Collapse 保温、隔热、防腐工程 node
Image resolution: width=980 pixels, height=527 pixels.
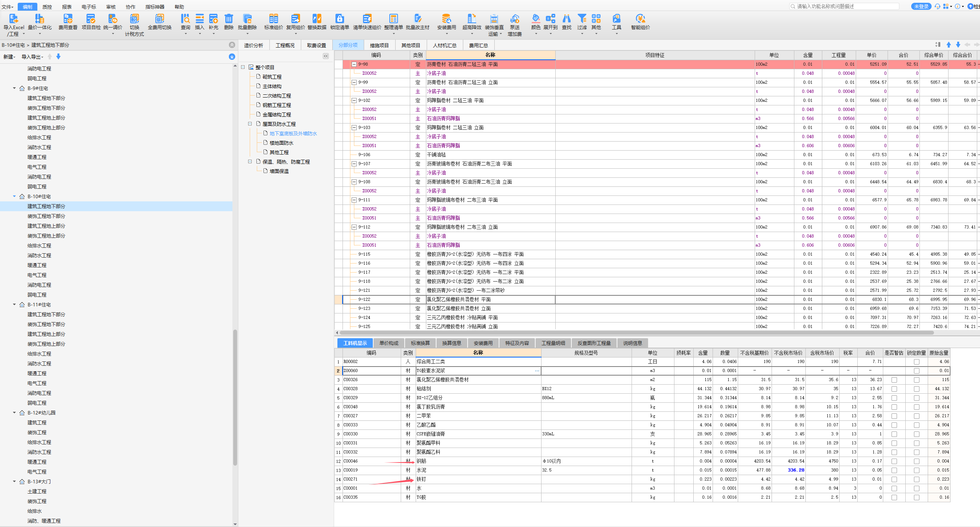point(250,162)
